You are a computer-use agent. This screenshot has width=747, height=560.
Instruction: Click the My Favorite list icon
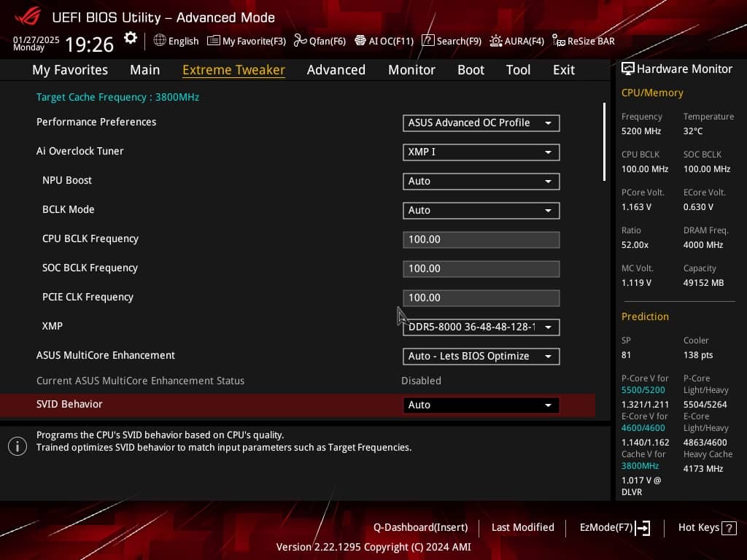(214, 41)
